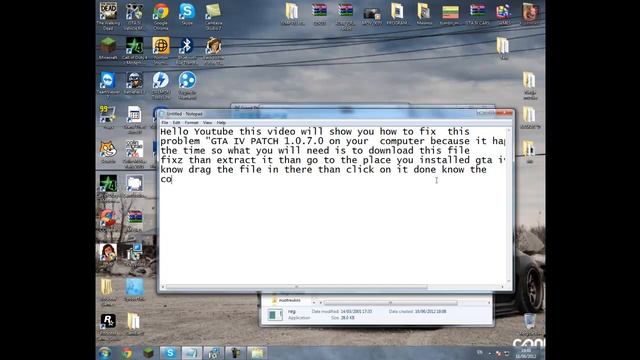This screenshot has height=360, width=640.
Task: Open the Notepad View menu
Action: click(x=207, y=122)
